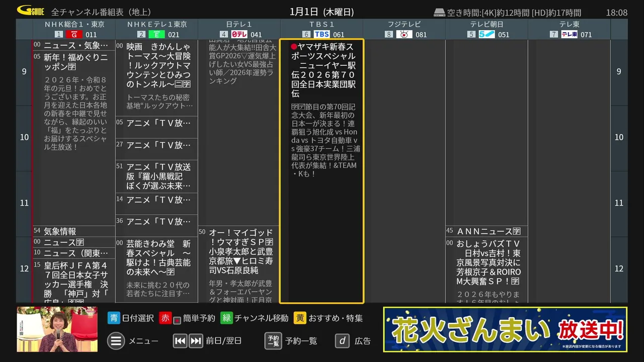This screenshot has height=362, width=644.
Task: Select ニュース row at 12:00 on NHK
Action: coord(74,242)
